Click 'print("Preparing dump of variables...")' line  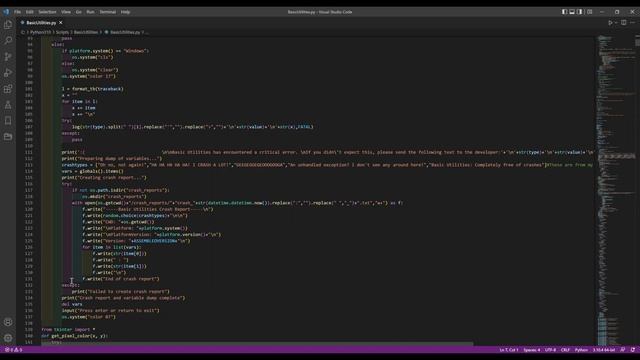[x=112, y=159]
